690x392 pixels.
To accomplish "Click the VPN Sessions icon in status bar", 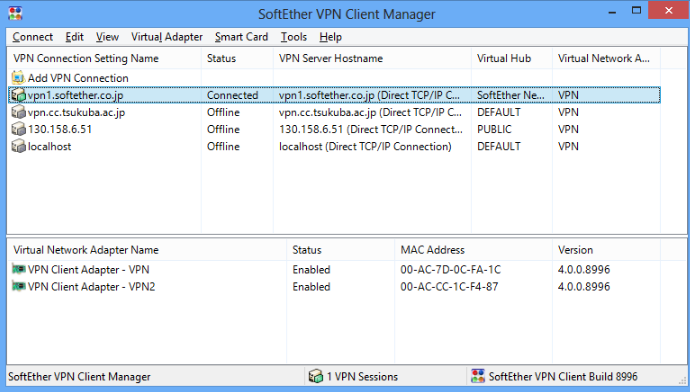I will [316, 377].
